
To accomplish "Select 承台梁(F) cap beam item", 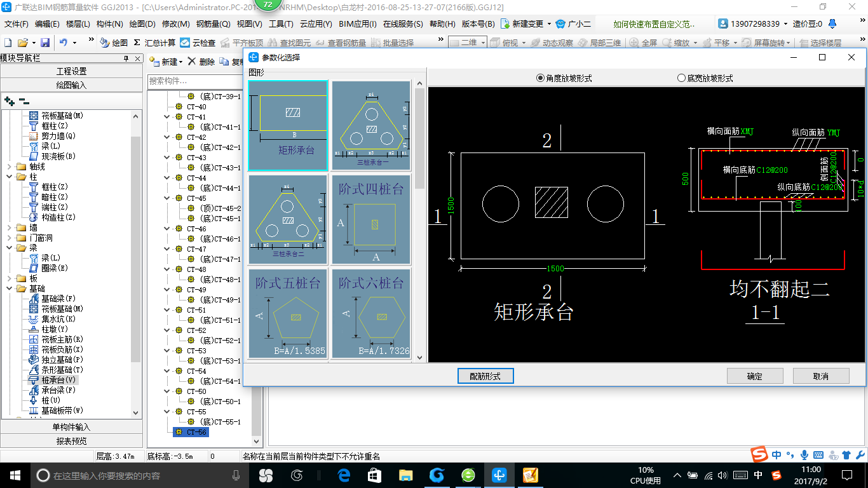I will click(x=52, y=390).
